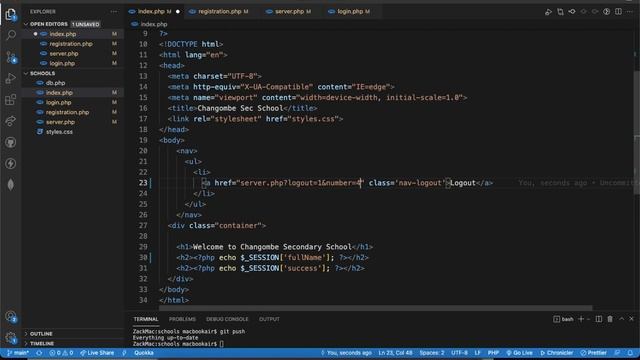This screenshot has width=640, height=360.
Task: Open the lightning bolt Thunder Client icon
Action: tap(11, 163)
